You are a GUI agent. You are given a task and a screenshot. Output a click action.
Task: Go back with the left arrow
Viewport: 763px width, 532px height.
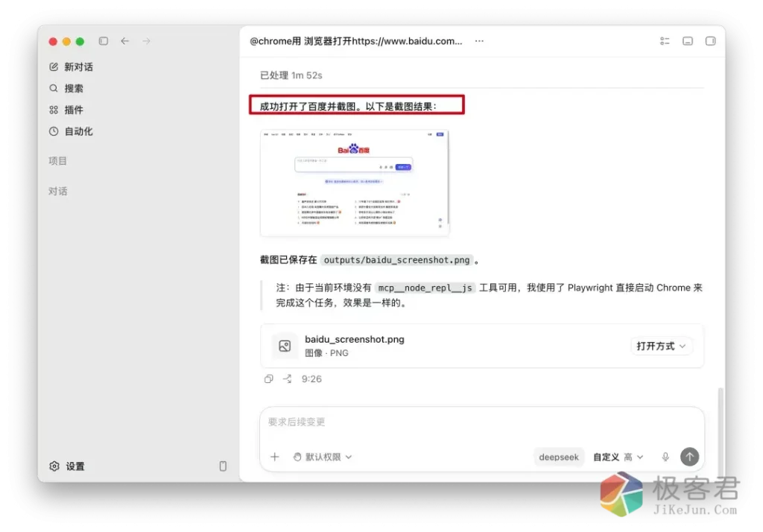125,41
